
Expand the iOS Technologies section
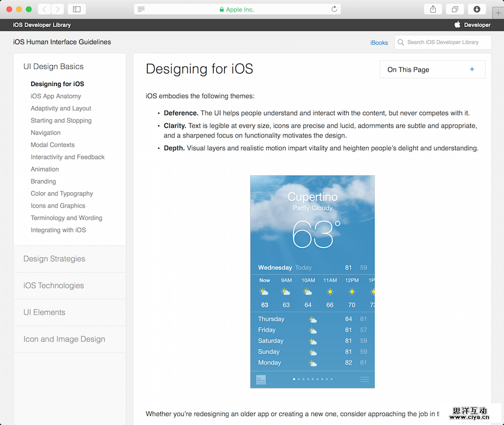(53, 286)
